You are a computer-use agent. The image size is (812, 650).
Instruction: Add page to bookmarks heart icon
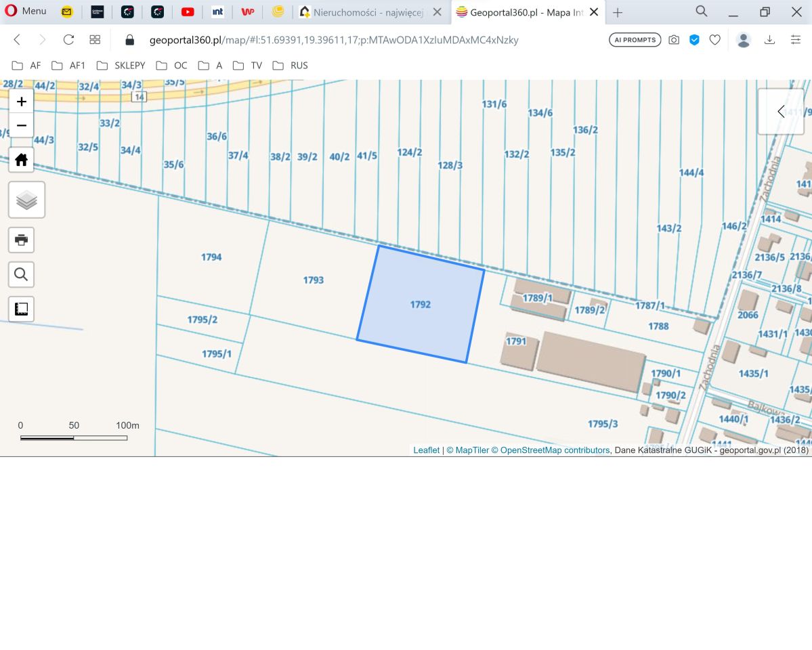[x=714, y=40]
